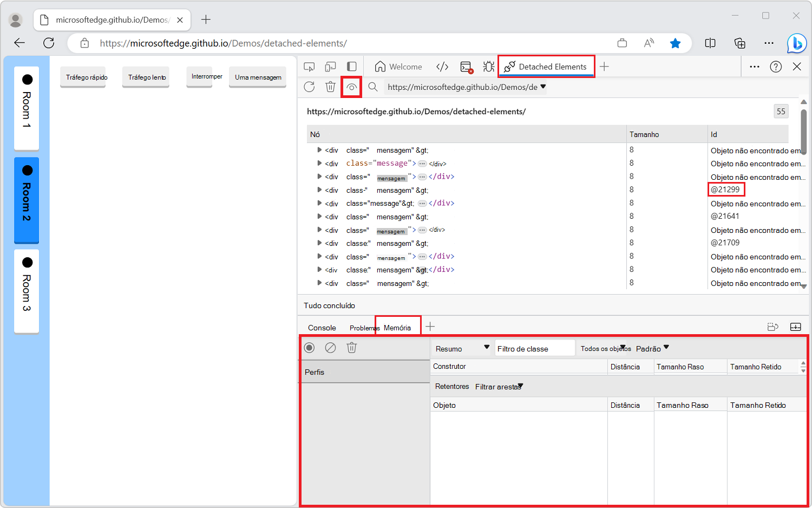Image resolution: width=812 pixels, height=508 pixels.
Task: Open the DevTools help question mark icon
Action: coord(776,67)
